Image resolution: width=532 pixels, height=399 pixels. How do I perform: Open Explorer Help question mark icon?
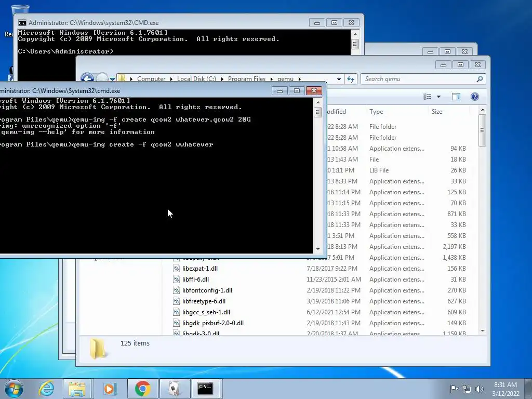(475, 97)
